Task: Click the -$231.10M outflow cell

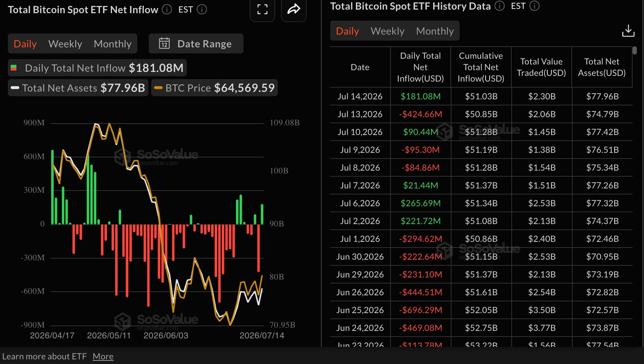Action: [421, 275]
